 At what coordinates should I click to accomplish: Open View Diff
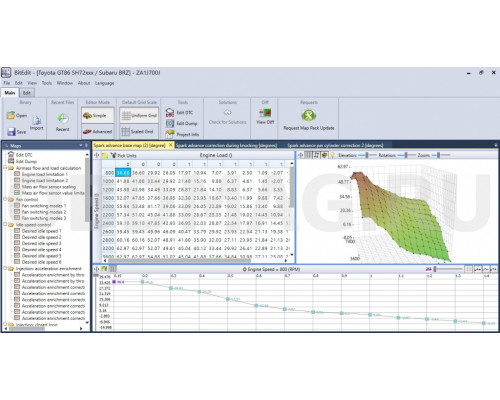tap(265, 117)
